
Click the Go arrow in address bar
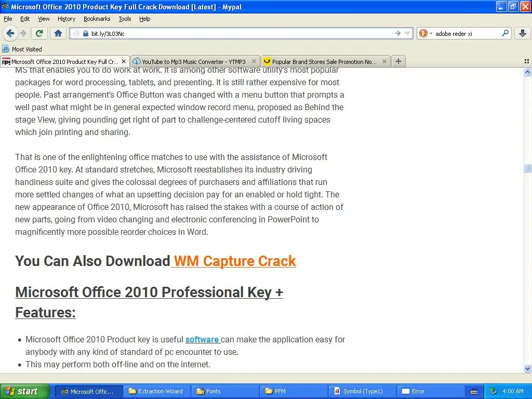click(397, 33)
